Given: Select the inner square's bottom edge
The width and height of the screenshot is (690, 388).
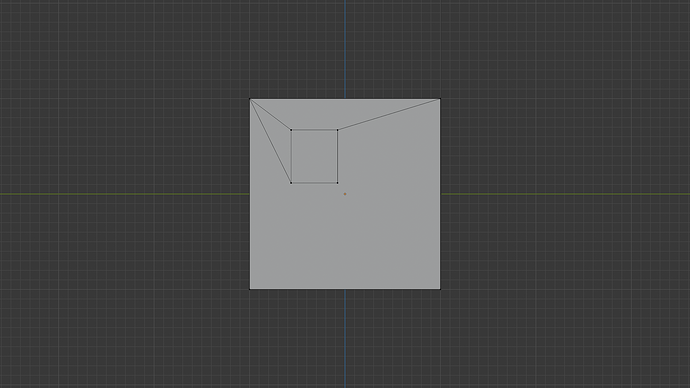Looking at the screenshot, I should pyautogui.click(x=314, y=183).
